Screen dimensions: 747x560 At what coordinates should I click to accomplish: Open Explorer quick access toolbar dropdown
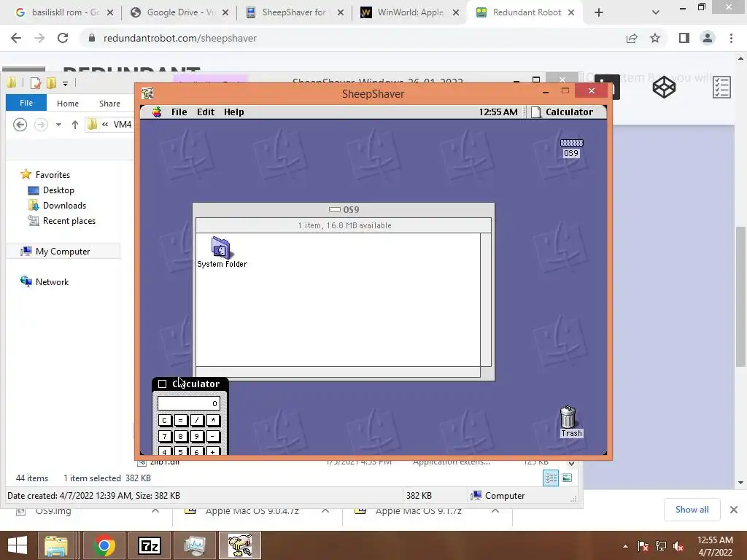[x=65, y=84]
